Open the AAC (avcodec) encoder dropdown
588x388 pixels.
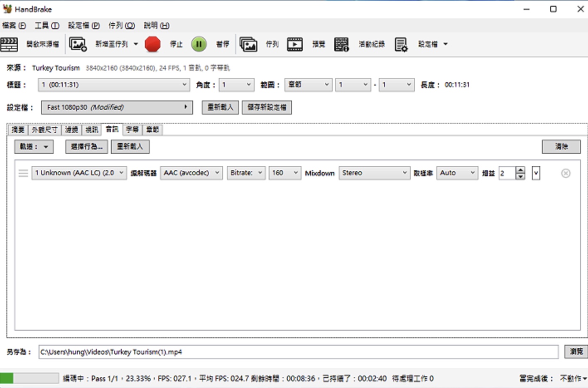(191, 173)
